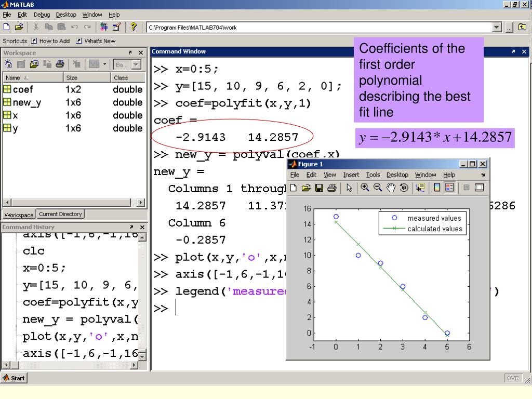Select the Edit Plot arrow tool

[x=349, y=188]
